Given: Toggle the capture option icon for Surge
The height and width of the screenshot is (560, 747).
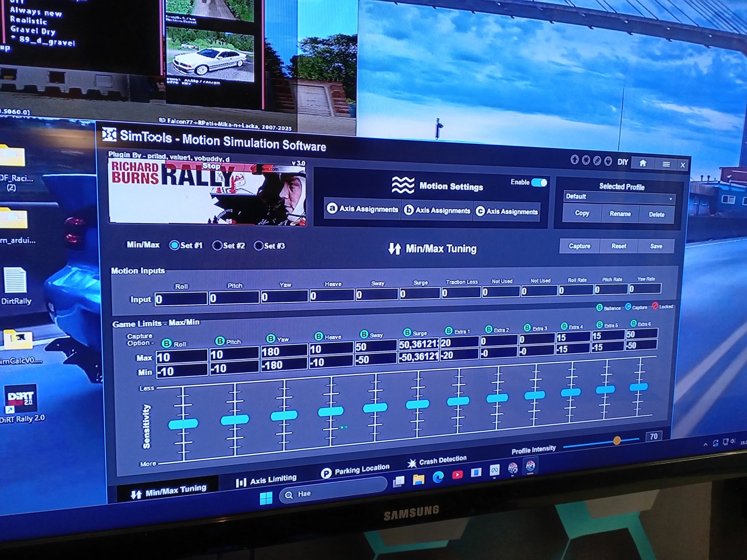Looking at the screenshot, I should pos(407,332).
